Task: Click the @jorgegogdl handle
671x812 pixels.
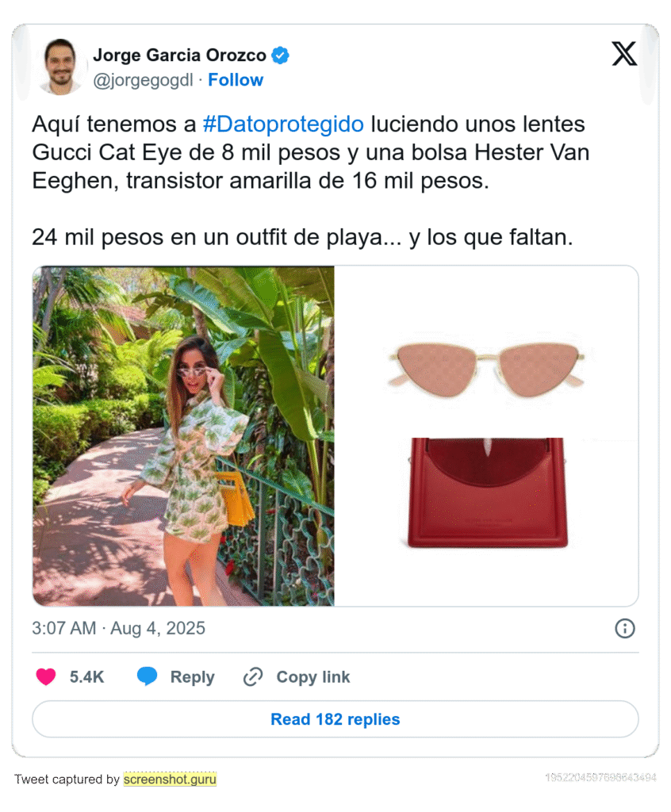Action: 143,80
